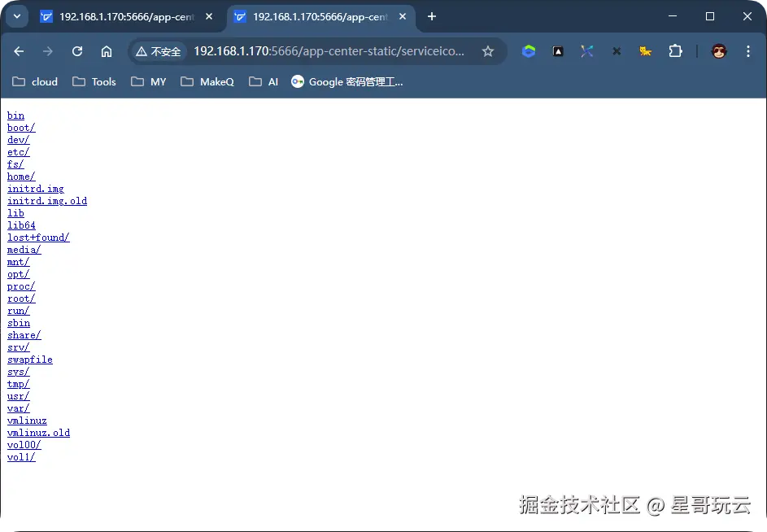Select the second browser tab
Image resolution: width=767 pixels, height=532 pixels.
(x=321, y=16)
